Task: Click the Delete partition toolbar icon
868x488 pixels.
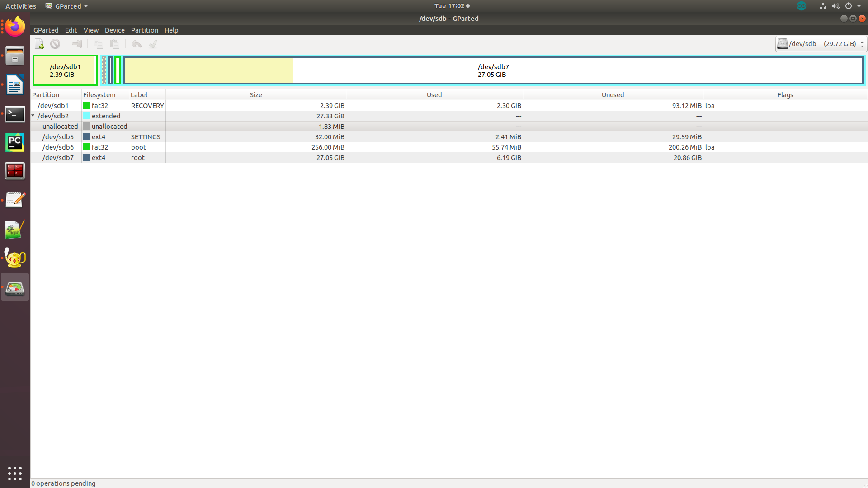Action: pyautogui.click(x=55, y=44)
